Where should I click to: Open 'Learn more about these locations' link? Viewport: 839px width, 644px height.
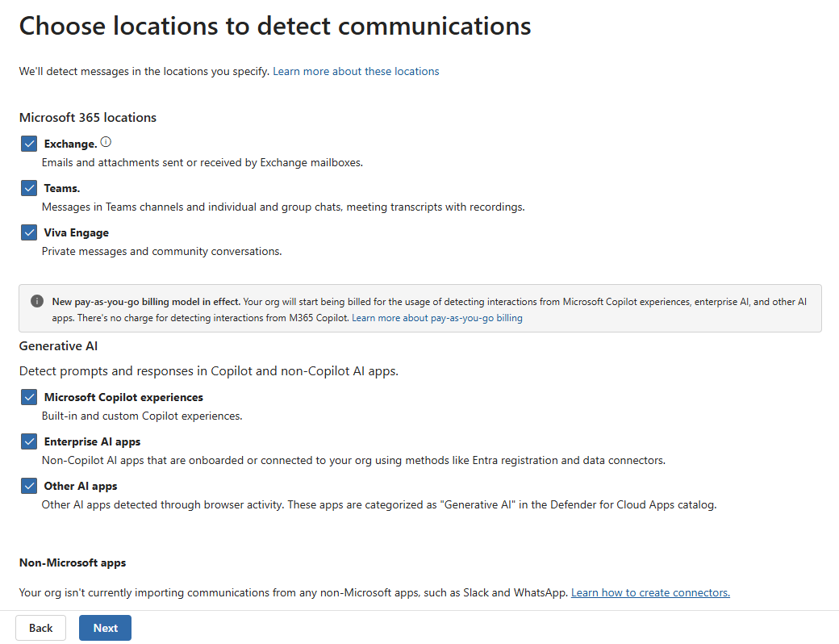pyautogui.click(x=356, y=71)
